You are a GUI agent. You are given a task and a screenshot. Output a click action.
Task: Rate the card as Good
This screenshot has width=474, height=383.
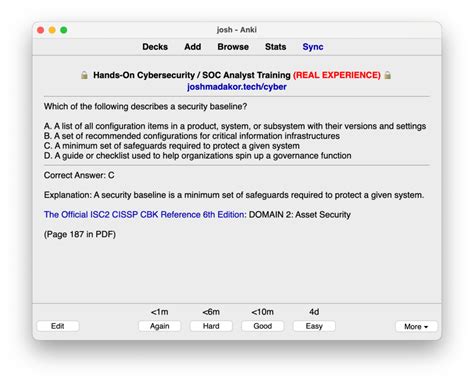click(x=263, y=326)
